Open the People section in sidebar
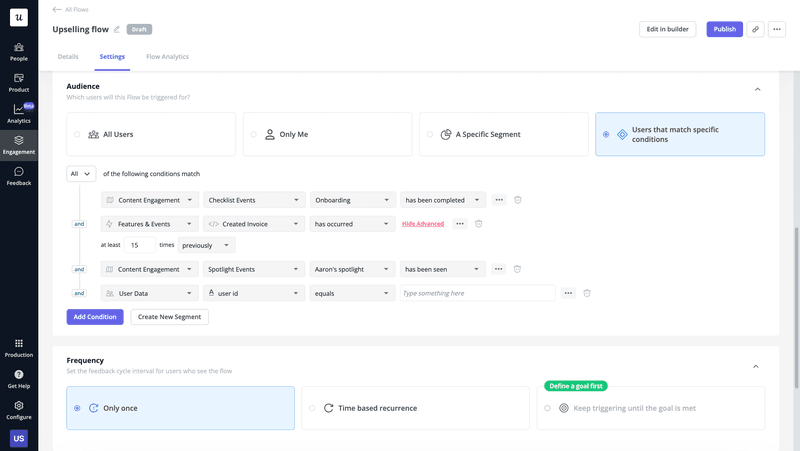Screen dimensions: 800x451 [19, 52]
